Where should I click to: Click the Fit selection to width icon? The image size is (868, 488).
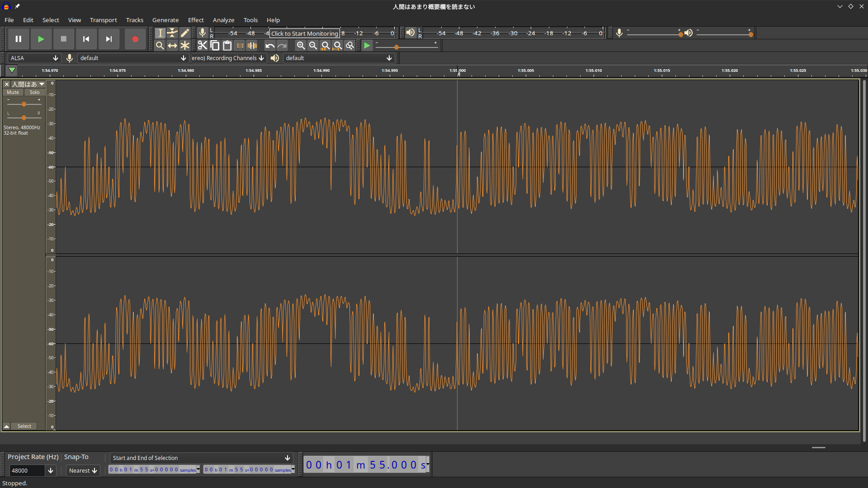coord(325,45)
